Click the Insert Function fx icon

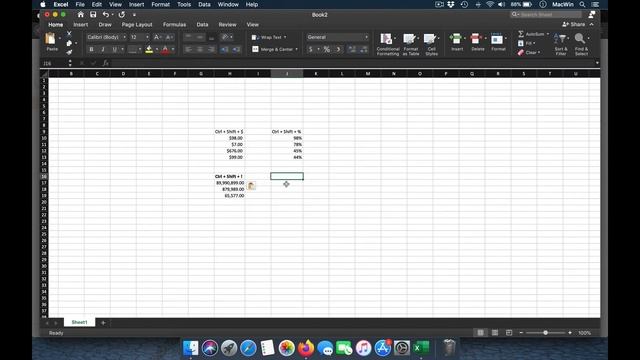[x=105, y=63]
